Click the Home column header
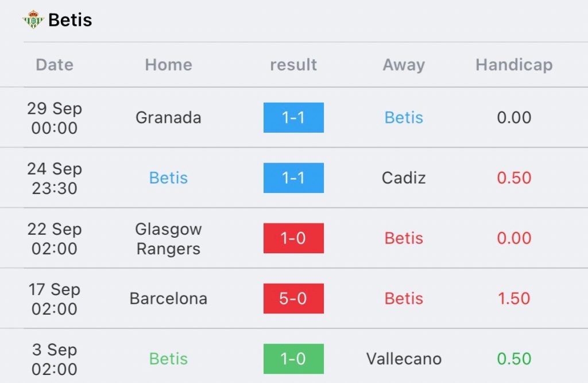The image size is (588, 383). [x=168, y=64]
